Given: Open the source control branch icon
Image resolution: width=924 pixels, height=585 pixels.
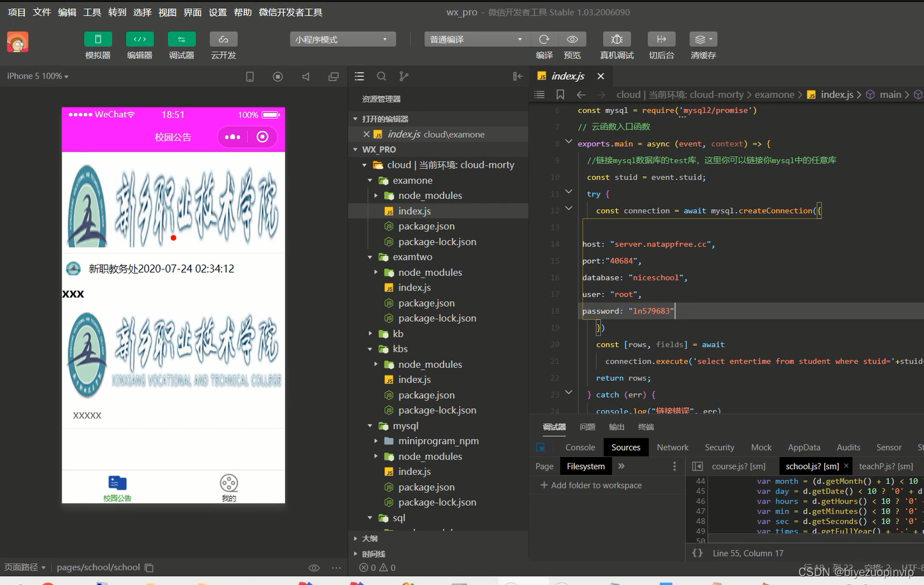Looking at the screenshot, I should (x=403, y=76).
